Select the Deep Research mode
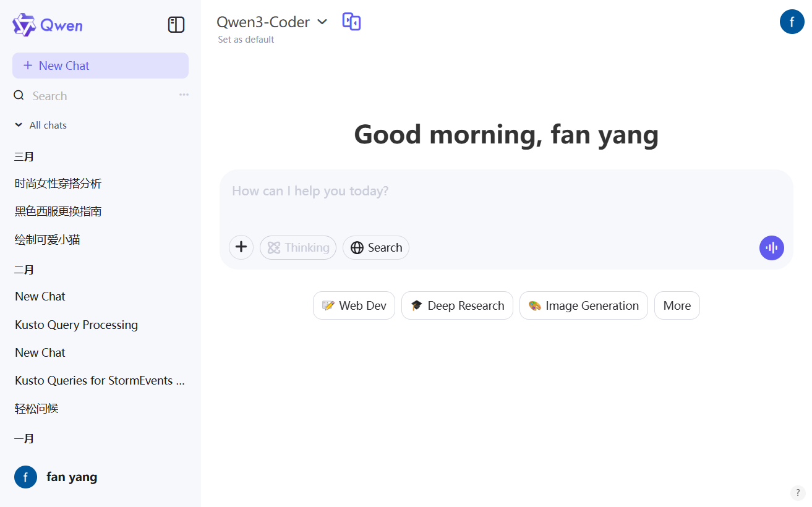 pyautogui.click(x=457, y=305)
